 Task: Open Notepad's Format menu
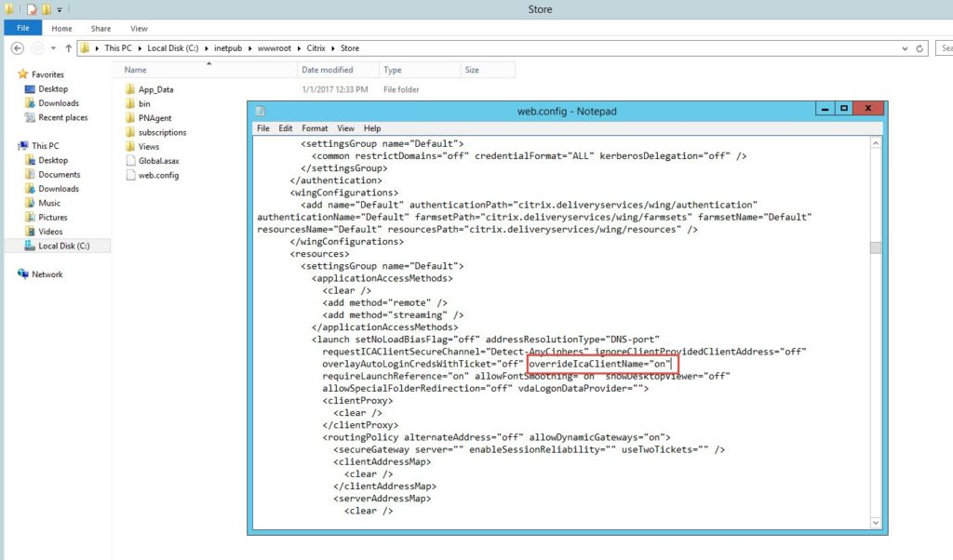click(315, 128)
